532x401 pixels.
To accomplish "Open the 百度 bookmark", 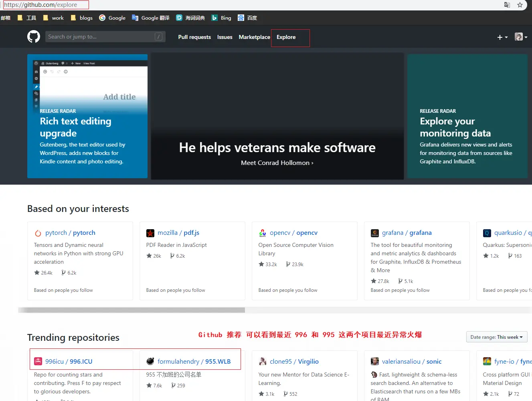I will coord(247,18).
